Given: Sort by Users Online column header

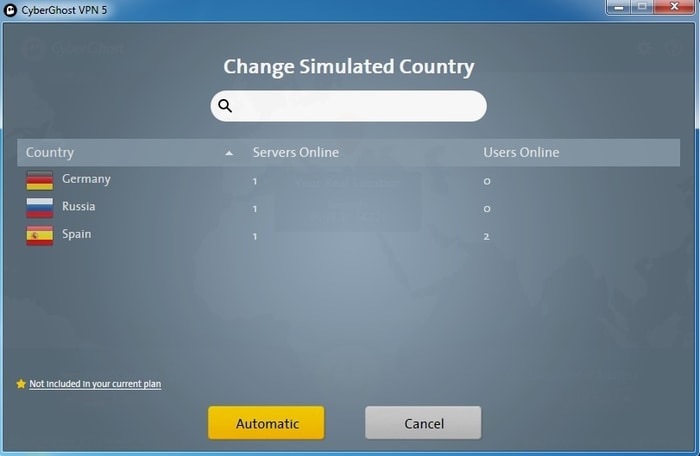Looking at the screenshot, I should click(x=521, y=153).
